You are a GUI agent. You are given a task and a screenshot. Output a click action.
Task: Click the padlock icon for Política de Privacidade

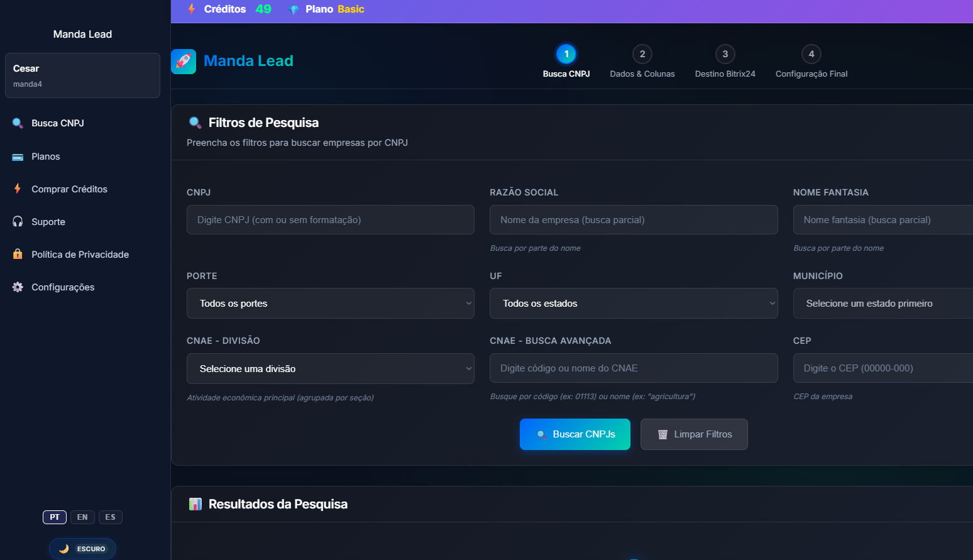[x=18, y=255]
